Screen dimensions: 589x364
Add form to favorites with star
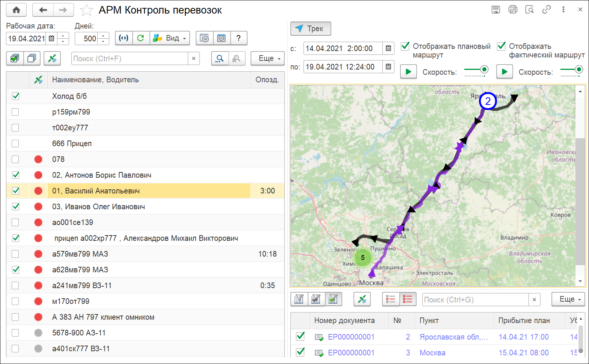coord(86,10)
